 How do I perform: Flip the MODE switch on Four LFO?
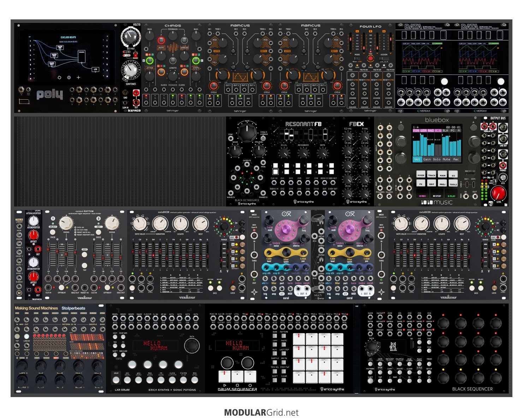point(357,59)
